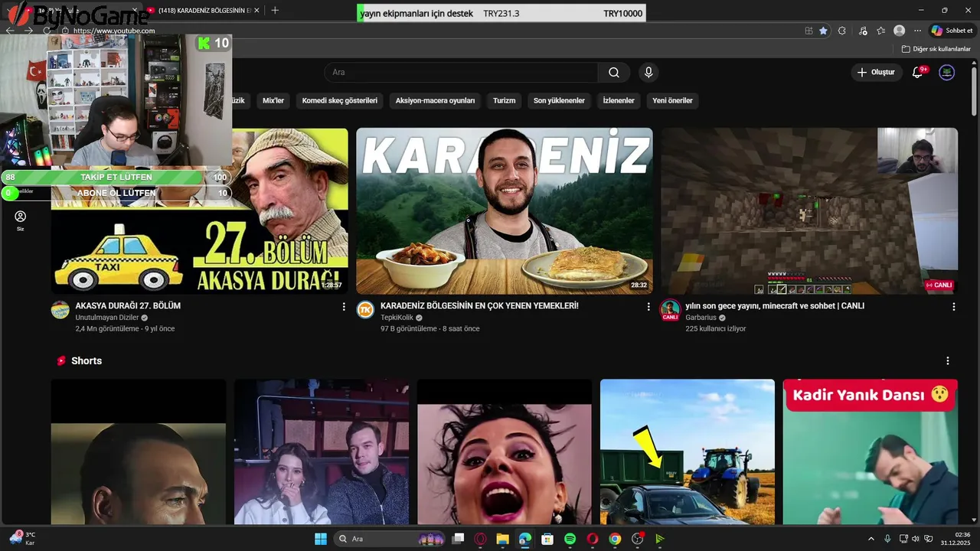Switch to the KARADENİZ browser tab

pyautogui.click(x=203, y=10)
